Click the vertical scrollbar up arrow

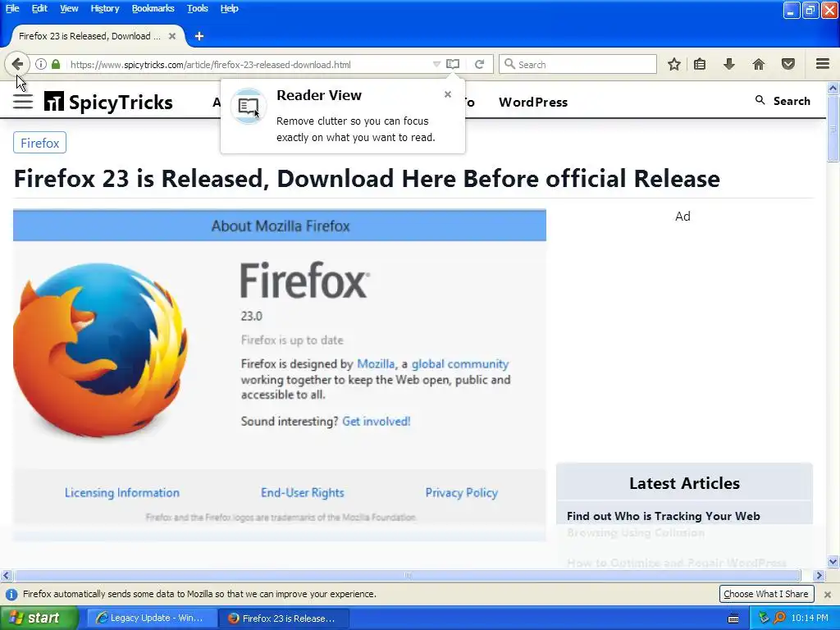tap(833, 88)
